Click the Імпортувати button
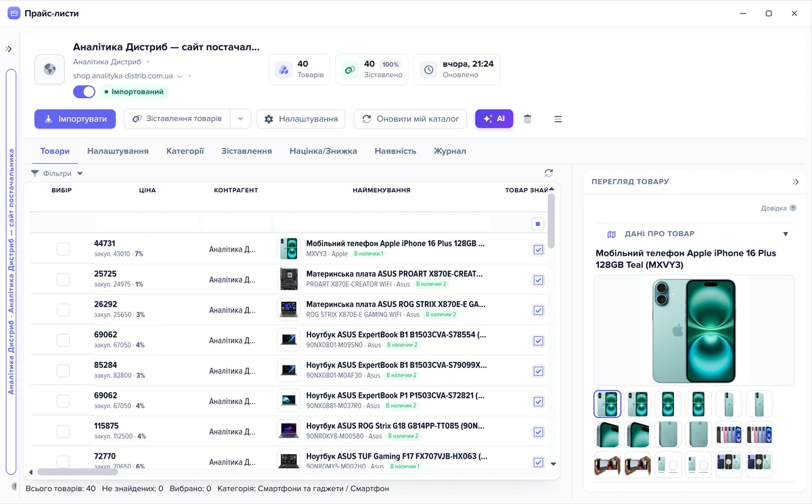812x504 pixels. pyautogui.click(x=75, y=119)
